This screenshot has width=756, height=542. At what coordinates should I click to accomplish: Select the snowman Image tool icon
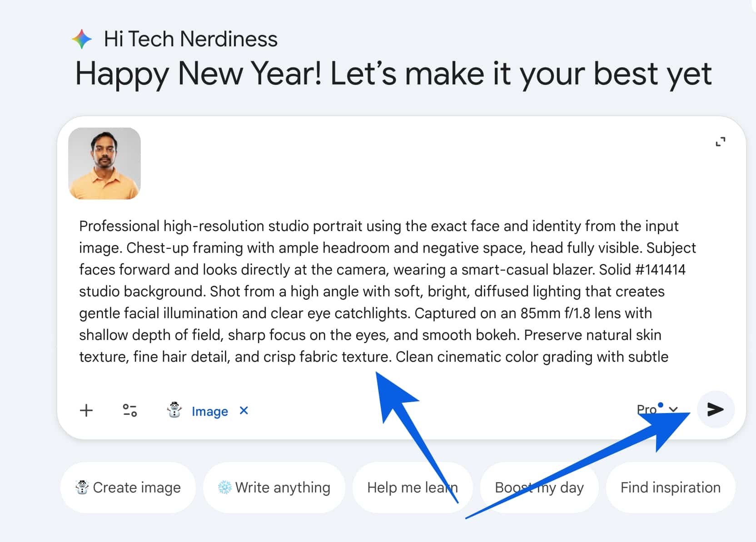175,411
